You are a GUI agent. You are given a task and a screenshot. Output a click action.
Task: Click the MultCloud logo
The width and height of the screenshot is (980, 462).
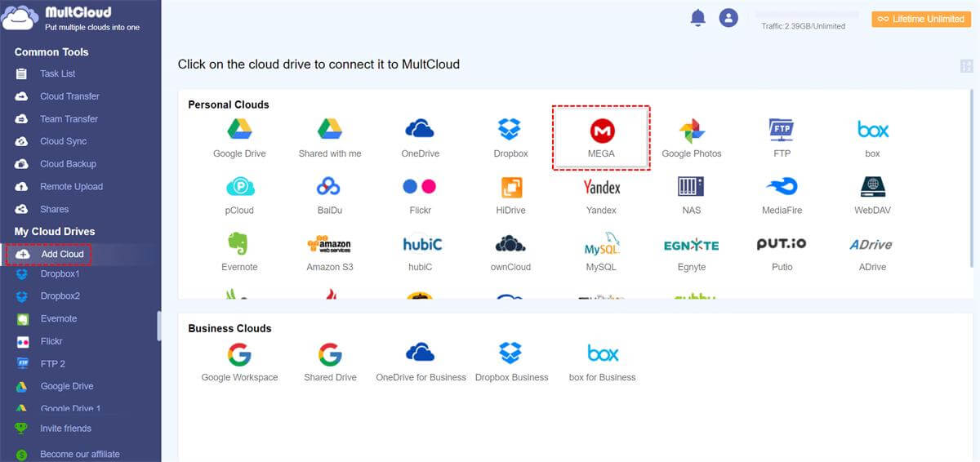tap(72, 20)
